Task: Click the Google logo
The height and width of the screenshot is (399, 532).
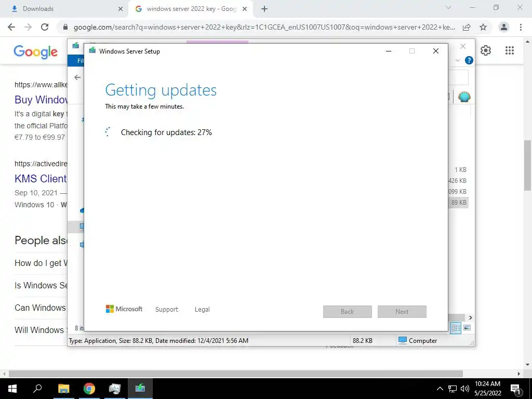Action: pyautogui.click(x=36, y=51)
